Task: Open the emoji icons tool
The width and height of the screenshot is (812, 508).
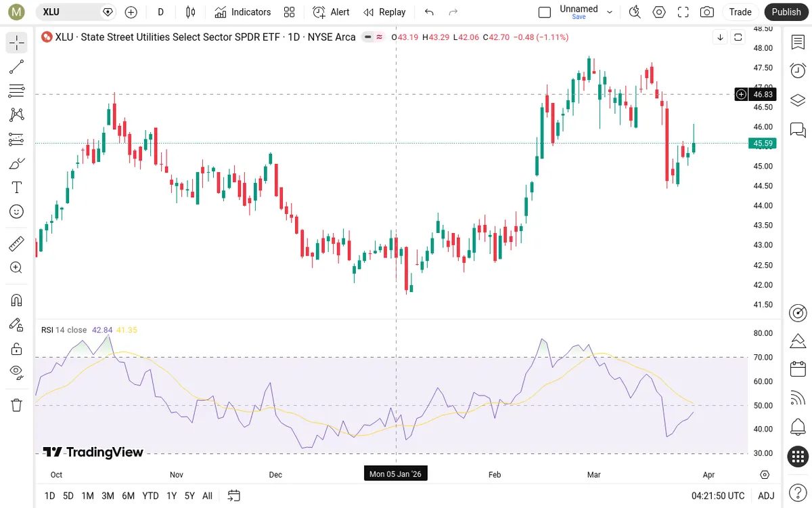Action: tap(16, 212)
